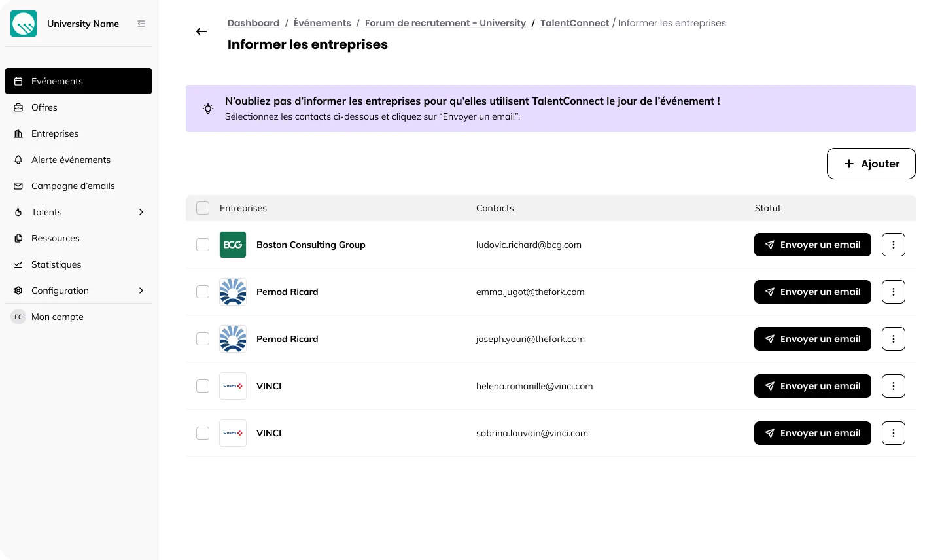Check the box for sabrina.louvain@vinci.com row
Viewport: 942px width, 560px height.
click(x=203, y=433)
